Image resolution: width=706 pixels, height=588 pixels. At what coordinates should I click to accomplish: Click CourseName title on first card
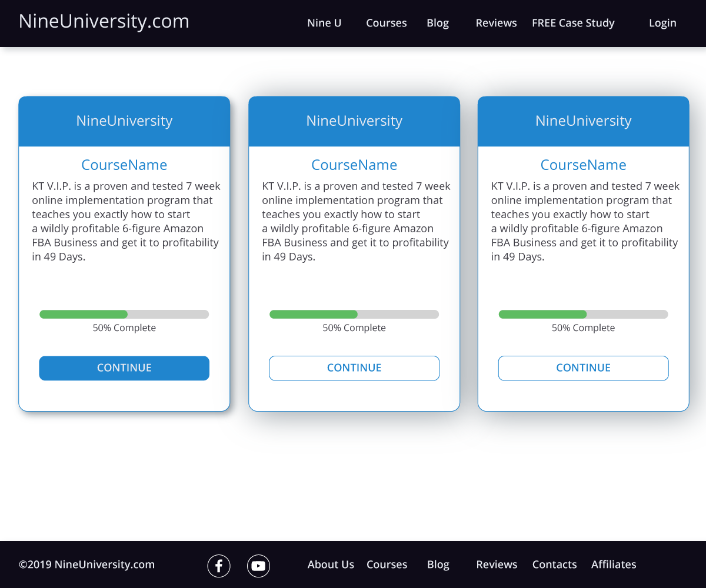(x=124, y=165)
